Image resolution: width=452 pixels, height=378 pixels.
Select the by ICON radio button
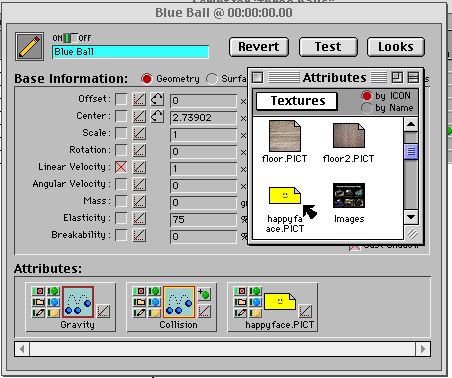(366, 96)
